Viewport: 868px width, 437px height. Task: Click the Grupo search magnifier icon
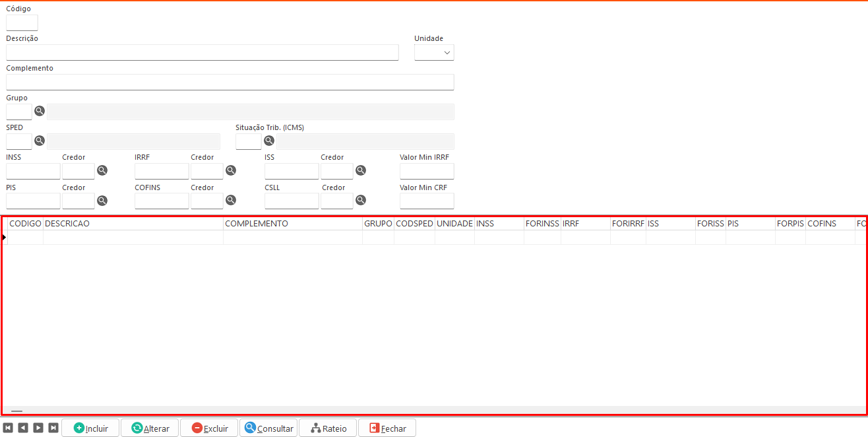pos(40,111)
